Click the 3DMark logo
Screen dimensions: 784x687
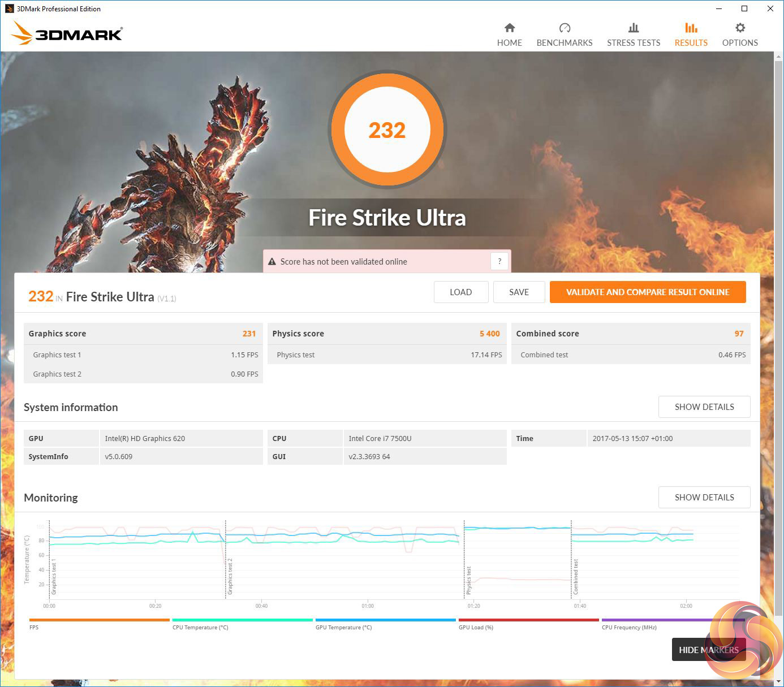[67, 33]
